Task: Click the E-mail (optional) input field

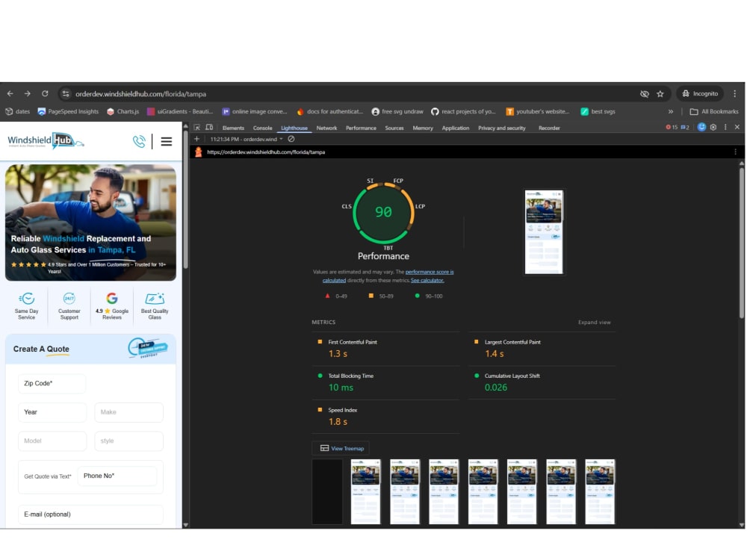Action: click(90, 514)
